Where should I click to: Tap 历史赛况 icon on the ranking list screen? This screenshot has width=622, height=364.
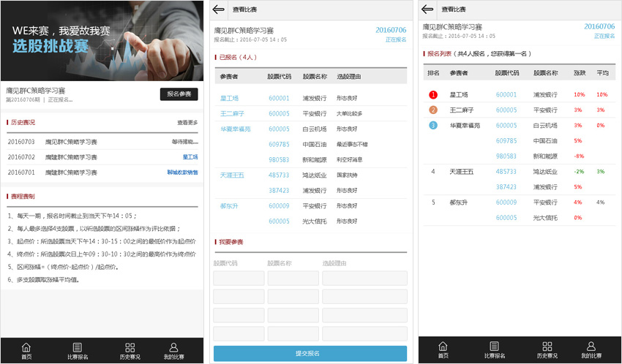pos(547,350)
